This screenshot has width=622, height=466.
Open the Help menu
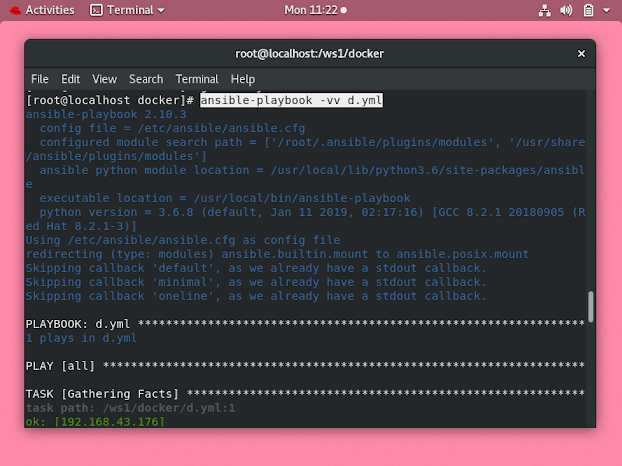tap(243, 79)
